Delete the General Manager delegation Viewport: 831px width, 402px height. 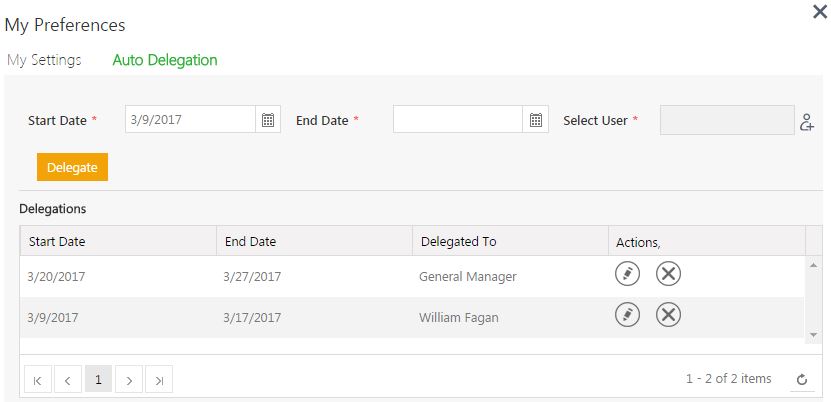tap(668, 274)
